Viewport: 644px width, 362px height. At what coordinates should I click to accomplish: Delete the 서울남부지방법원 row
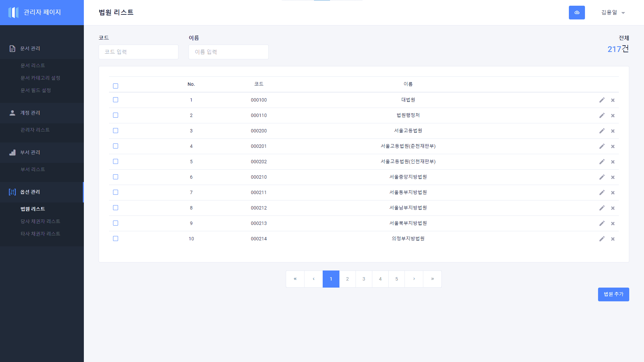pos(613,208)
